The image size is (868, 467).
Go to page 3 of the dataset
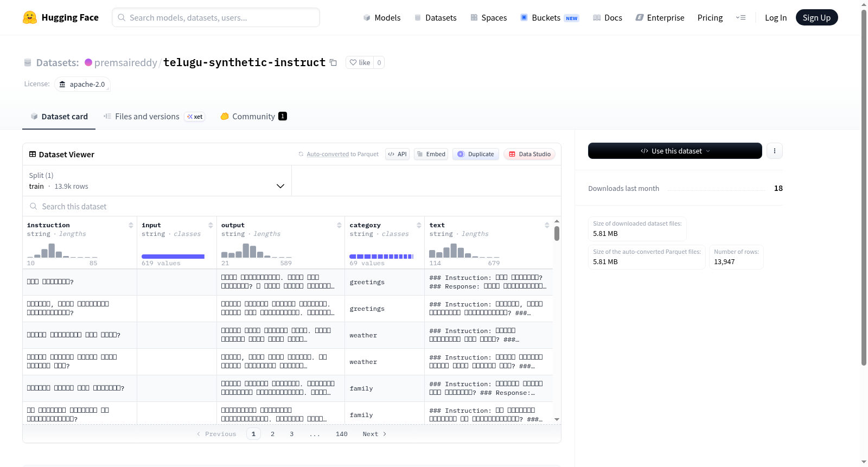point(291,434)
